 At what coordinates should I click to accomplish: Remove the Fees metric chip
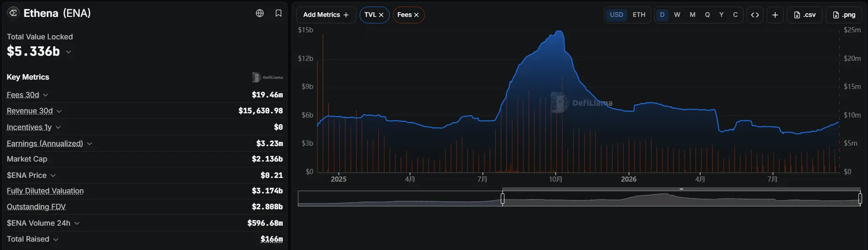[x=416, y=15]
